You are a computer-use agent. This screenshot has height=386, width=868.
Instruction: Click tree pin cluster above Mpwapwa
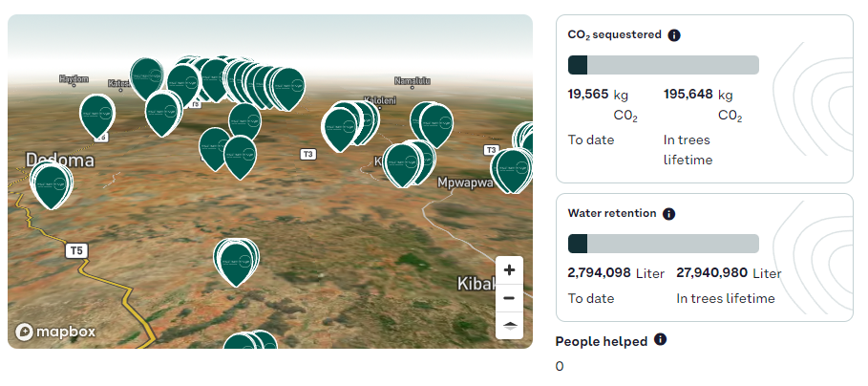click(409, 164)
